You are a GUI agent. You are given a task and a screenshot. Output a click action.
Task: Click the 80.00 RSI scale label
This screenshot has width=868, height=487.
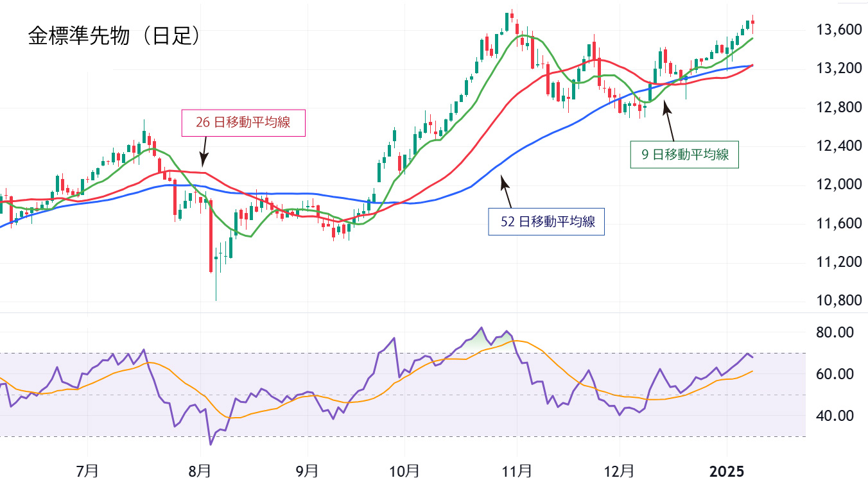(835, 332)
